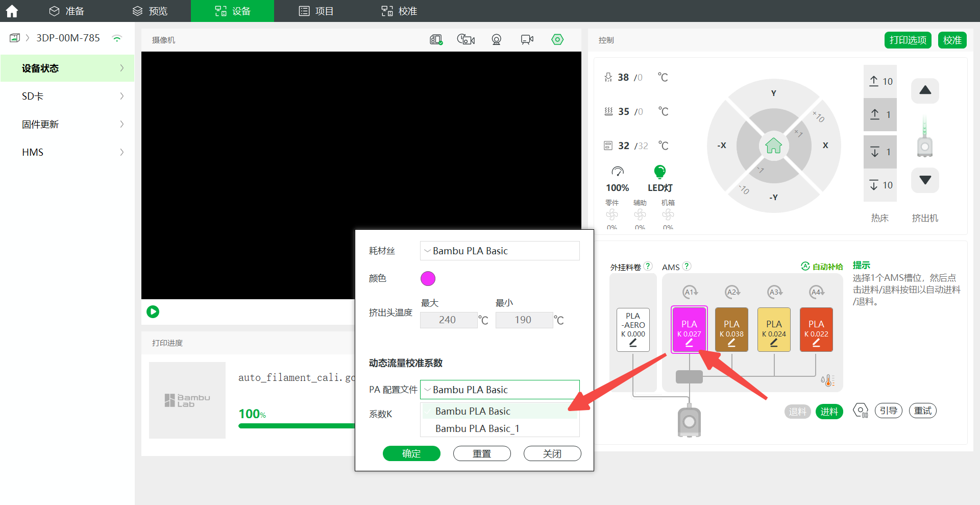Toggle the timelapse camera icon
Image resolution: width=980 pixels, height=505 pixels.
pyautogui.click(x=466, y=39)
